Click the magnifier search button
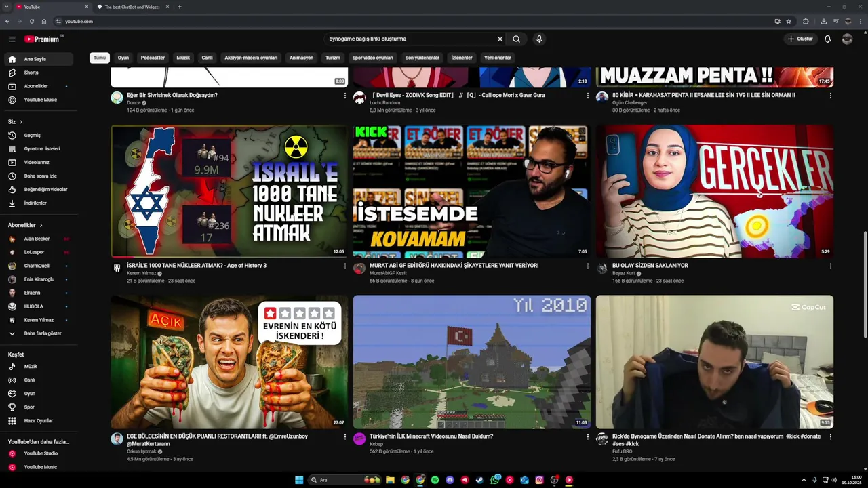 point(516,39)
